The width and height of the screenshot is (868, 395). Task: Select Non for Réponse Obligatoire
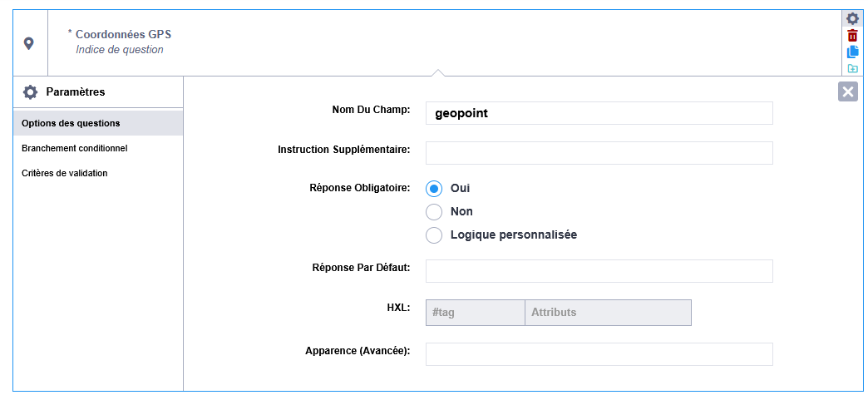point(434,212)
